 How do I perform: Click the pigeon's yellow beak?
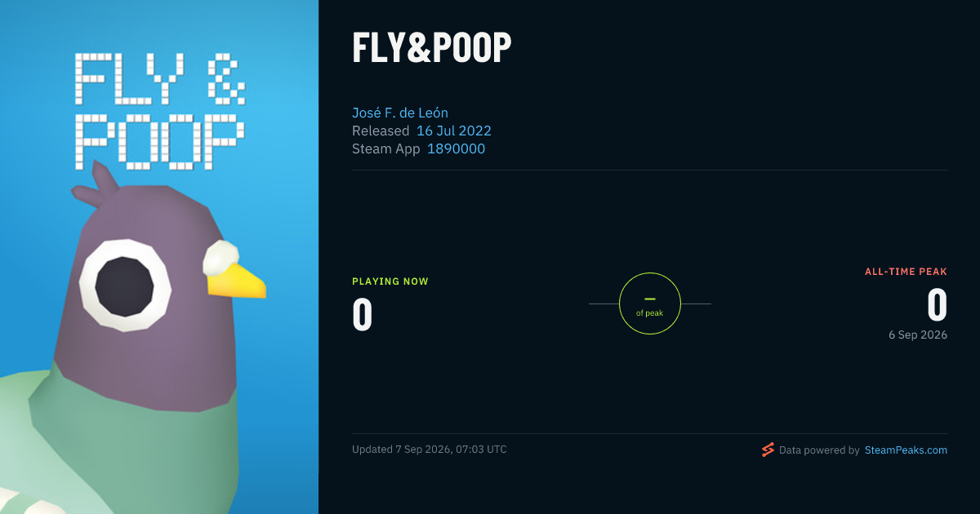[235, 280]
